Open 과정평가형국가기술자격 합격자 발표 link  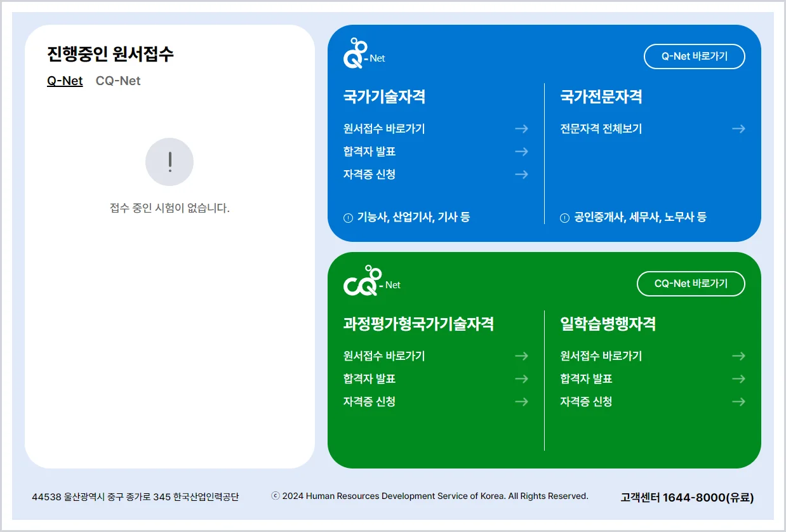(370, 379)
